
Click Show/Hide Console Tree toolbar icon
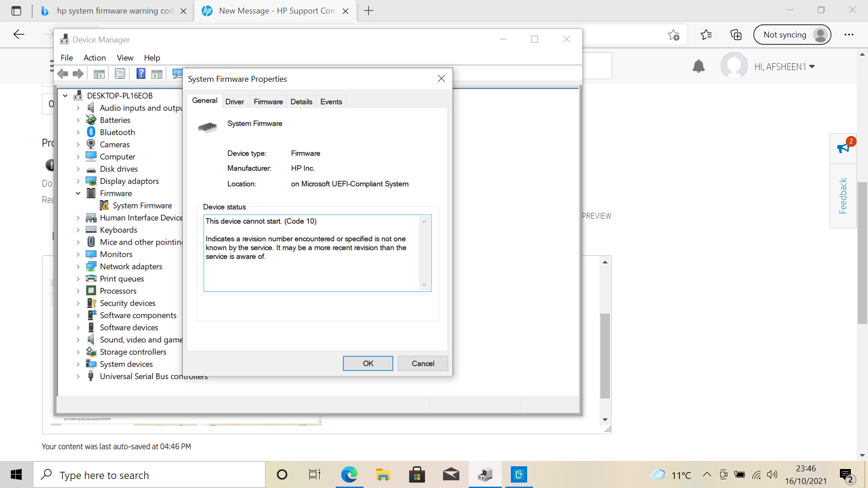pos(99,74)
